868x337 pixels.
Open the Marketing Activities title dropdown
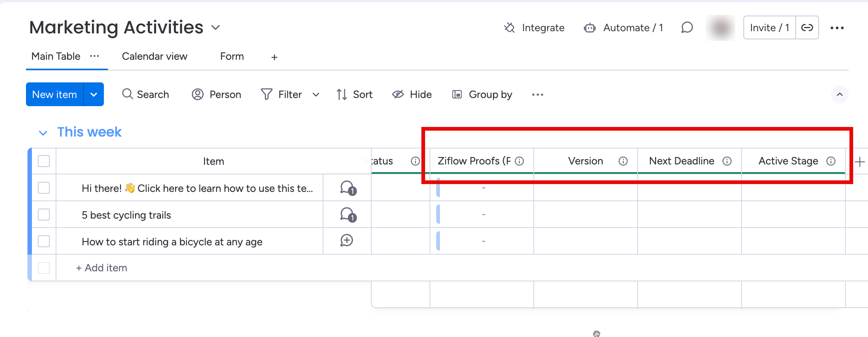point(216,27)
